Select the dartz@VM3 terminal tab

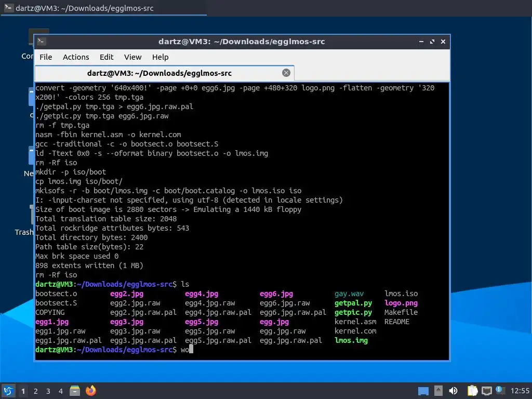pyautogui.click(x=159, y=73)
